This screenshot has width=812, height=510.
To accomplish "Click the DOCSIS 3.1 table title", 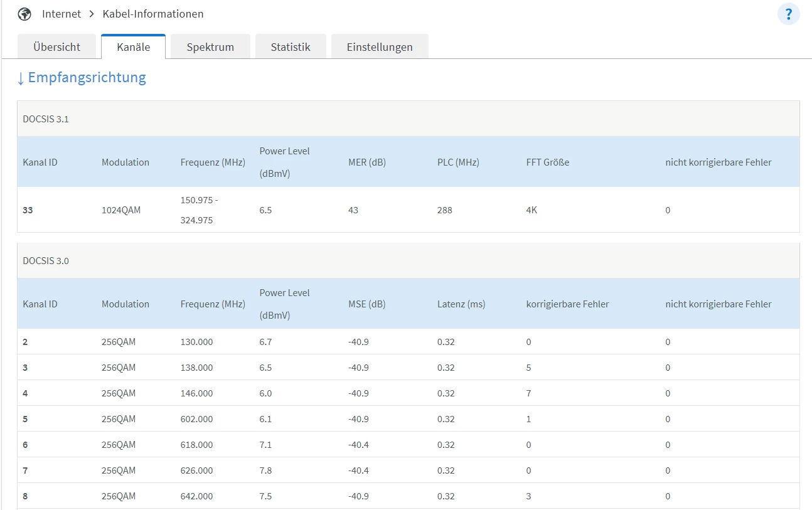I will (46, 119).
